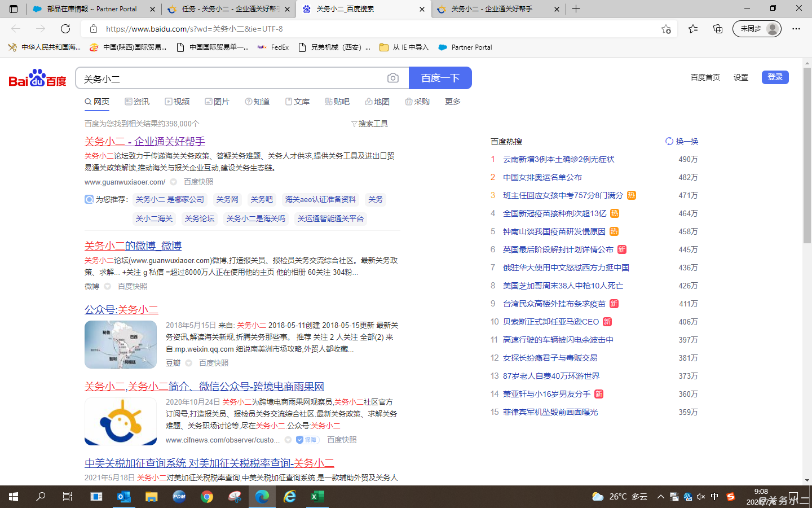
Task: Click the dropdown arrow beside www.guanwuxiaoer.com
Action: (x=174, y=182)
